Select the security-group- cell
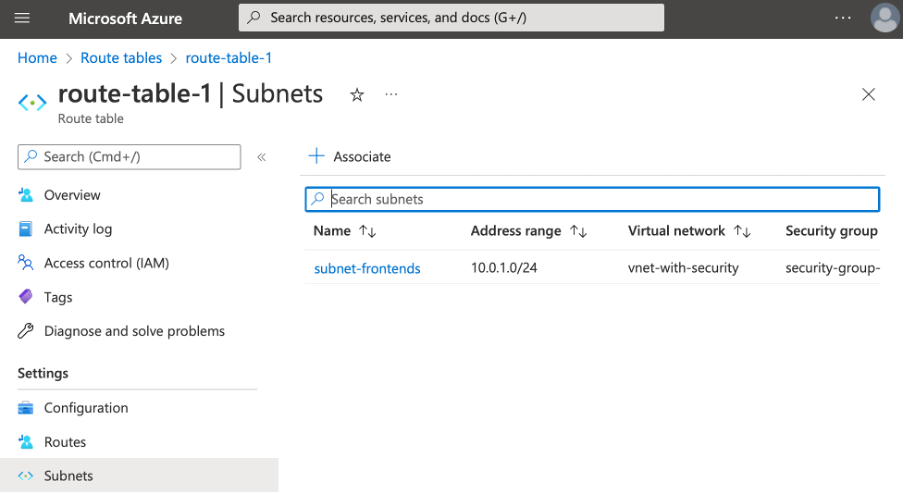This screenshot has width=904, height=494. click(x=833, y=267)
